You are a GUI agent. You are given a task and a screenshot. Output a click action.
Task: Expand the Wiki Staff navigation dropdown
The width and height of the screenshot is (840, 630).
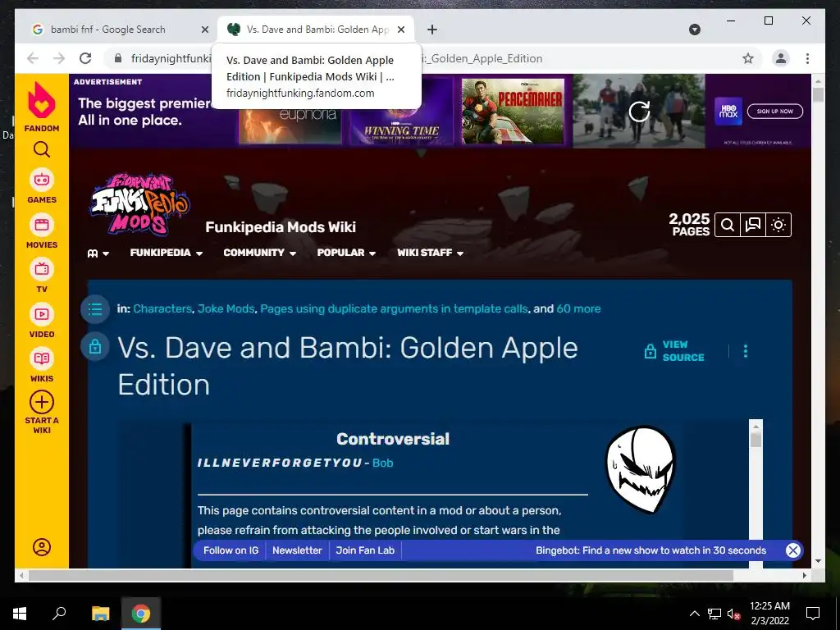pos(430,253)
